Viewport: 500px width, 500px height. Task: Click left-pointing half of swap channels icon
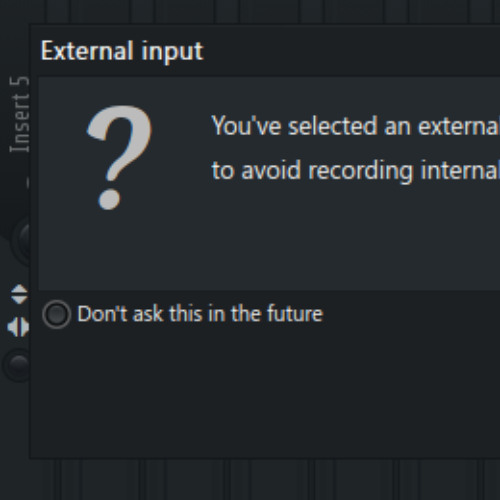(12, 327)
